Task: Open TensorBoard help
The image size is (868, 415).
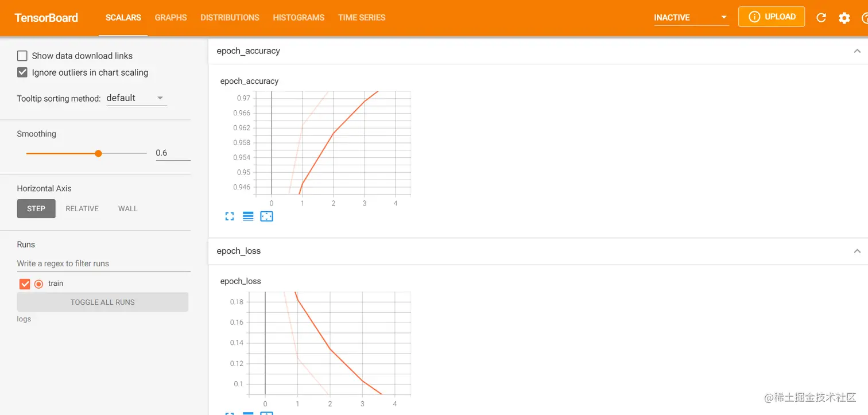Action: click(x=866, y=17)
